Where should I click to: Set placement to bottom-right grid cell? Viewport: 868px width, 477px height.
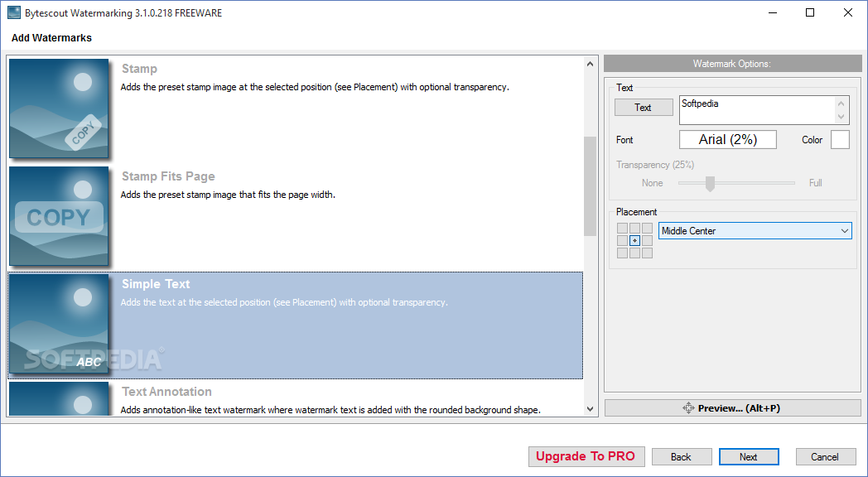pyautogui.click(x=647, y=253)
